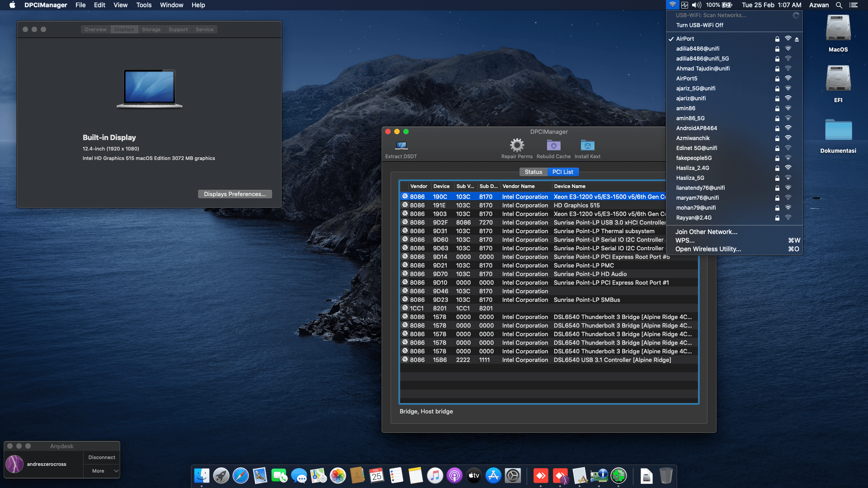Viewport: 868px width, 488px height.
Task: Open the Dokumentasi folder on the desktop
Action: [x=838, y=136]
